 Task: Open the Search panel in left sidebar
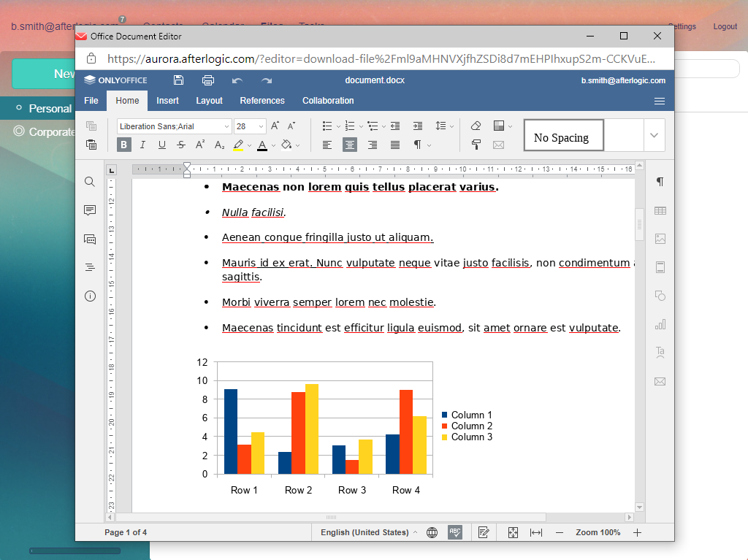click(x=90, y=182)
